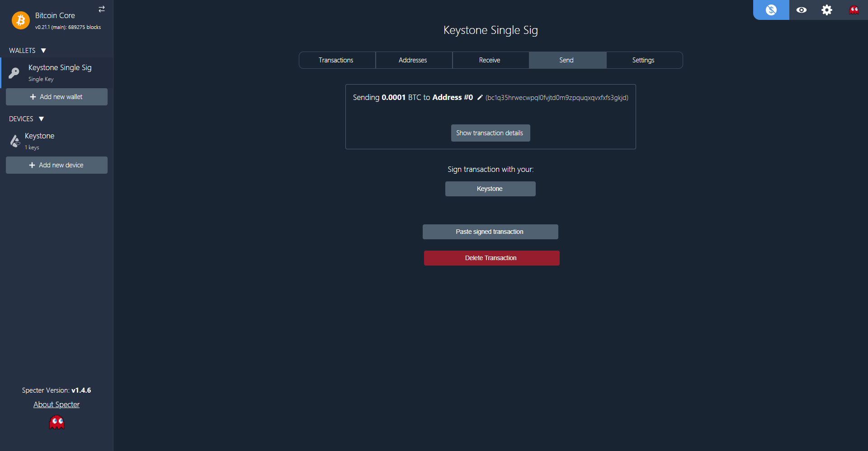This screenshot has height=451, width=868.
Task: Click Paste signed transaction
Action: coord(490,231)
